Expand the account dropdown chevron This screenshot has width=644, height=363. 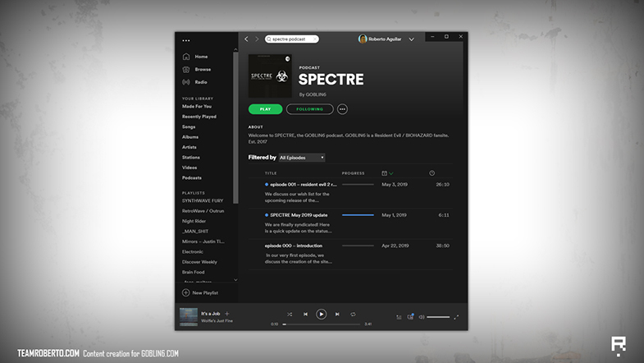(411, 39)
